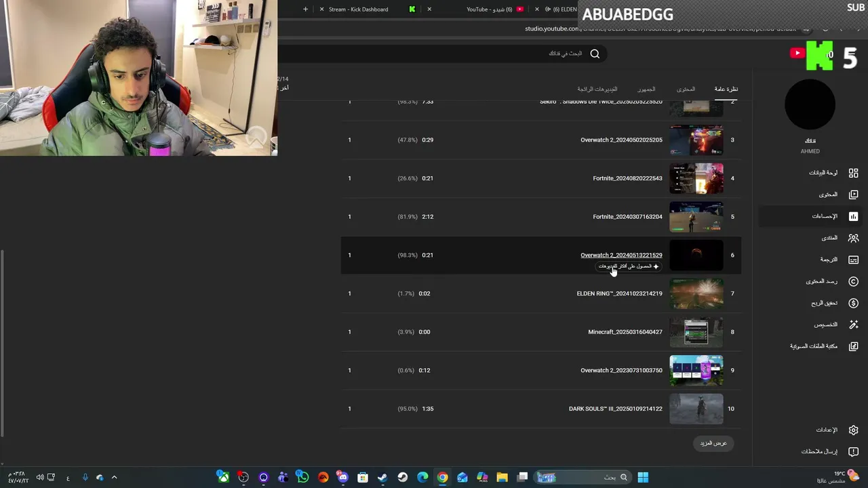Open ELDEN RING™_20241023214219 video link
The width and height of the screenshot is (868, 488).
click(x=619, y=293)
